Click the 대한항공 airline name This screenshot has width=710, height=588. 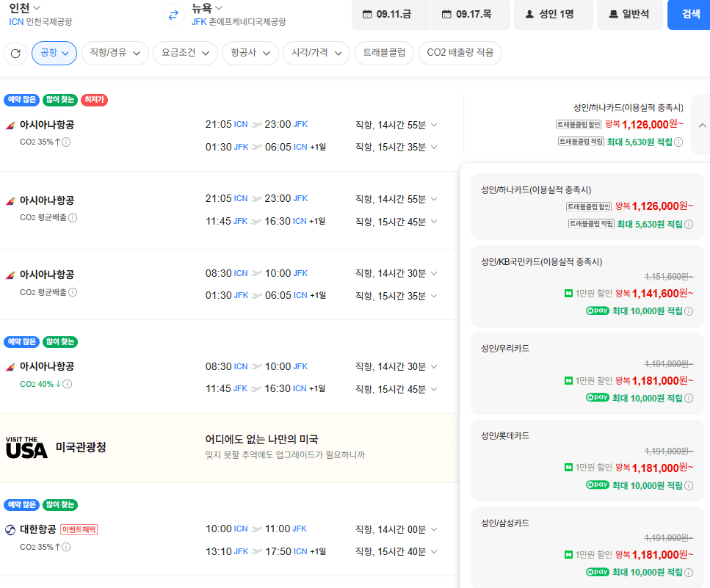pos(38,529)
